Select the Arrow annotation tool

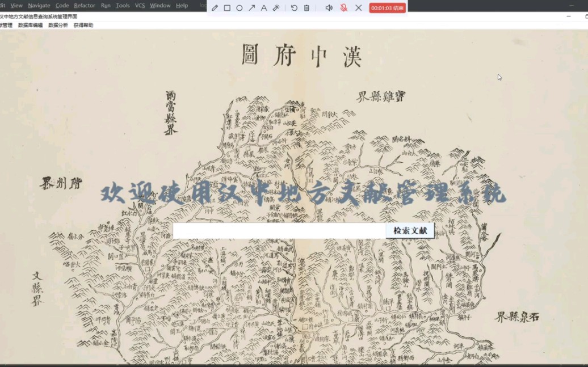coord(253,8)
